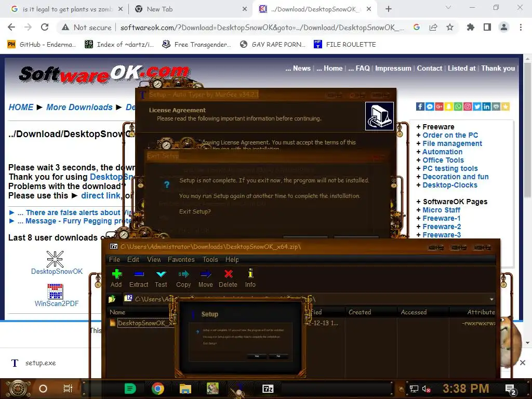The width and height of the screenshot is (532, 399).
Task: Toggle Chrome side panel icon
Action: click(x=487, y=27)
